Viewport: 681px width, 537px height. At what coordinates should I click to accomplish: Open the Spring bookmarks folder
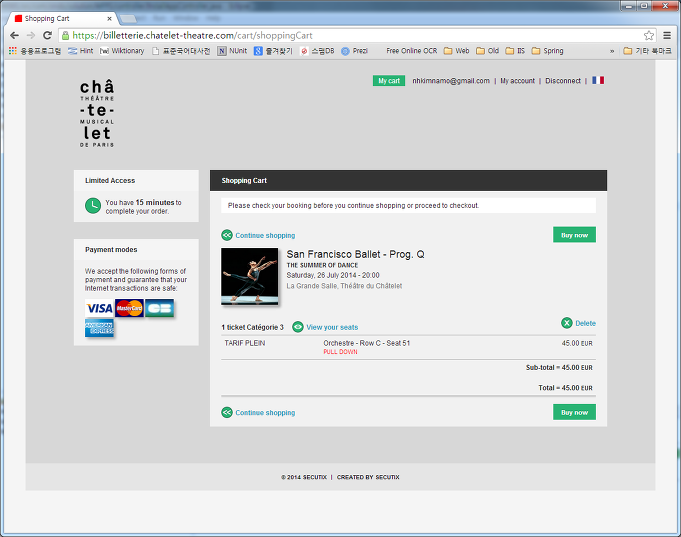(x=547, y=51)
